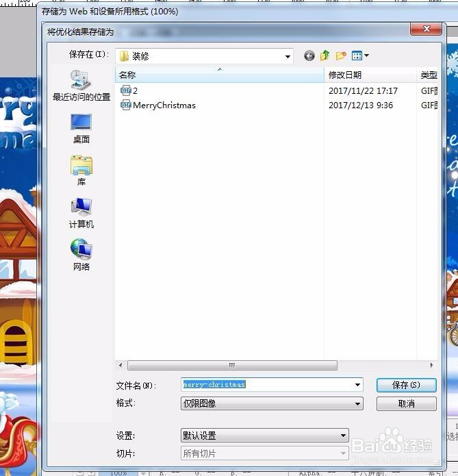The height and width of the screenshot is (476, 458).
Task: Click date 2017/11/22 17:17 cell
Action: click(363, 91)
